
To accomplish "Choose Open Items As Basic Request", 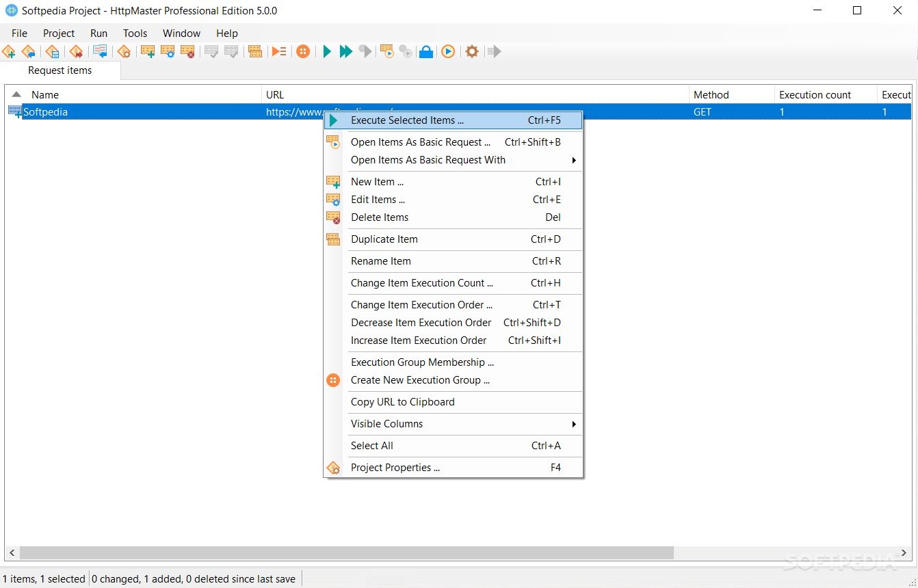I will point(454,142).
